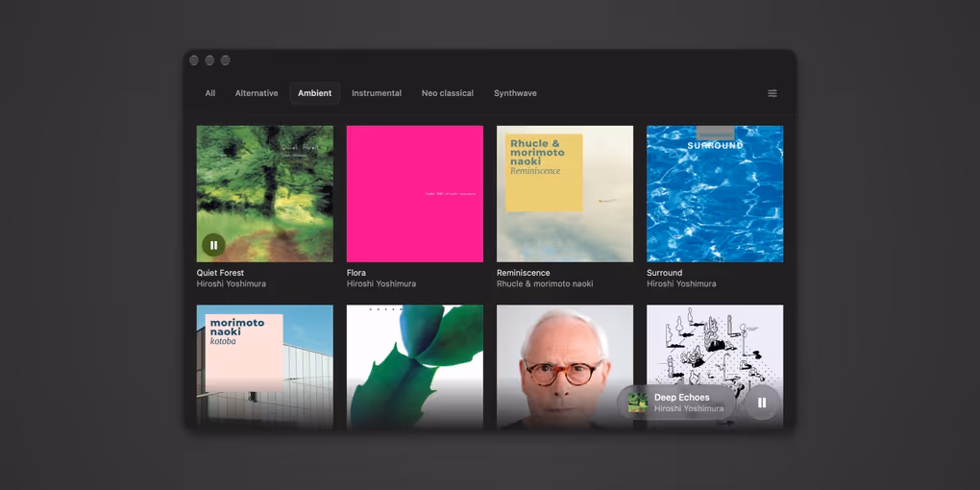The height and width of the screenshot is (490, 980).
Task: Click Hiroshi Yoshimura under Flora
Action: pyautogui.click(x=381, y=283)
